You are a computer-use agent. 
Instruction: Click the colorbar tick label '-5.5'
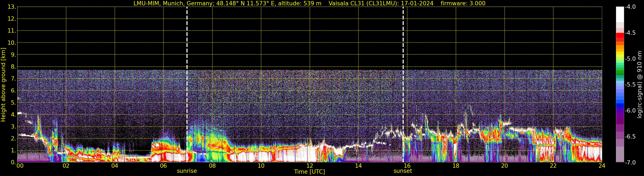pos(630,85)
